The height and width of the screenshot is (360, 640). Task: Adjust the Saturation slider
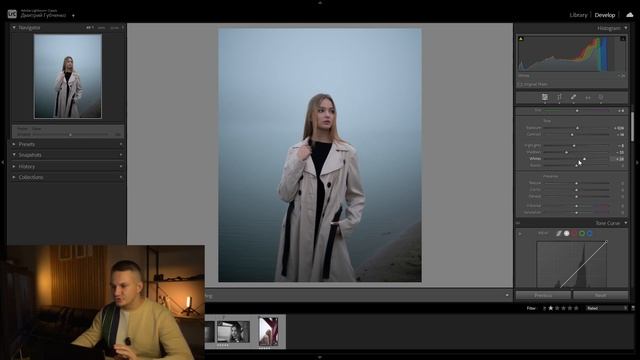(577, 212)
